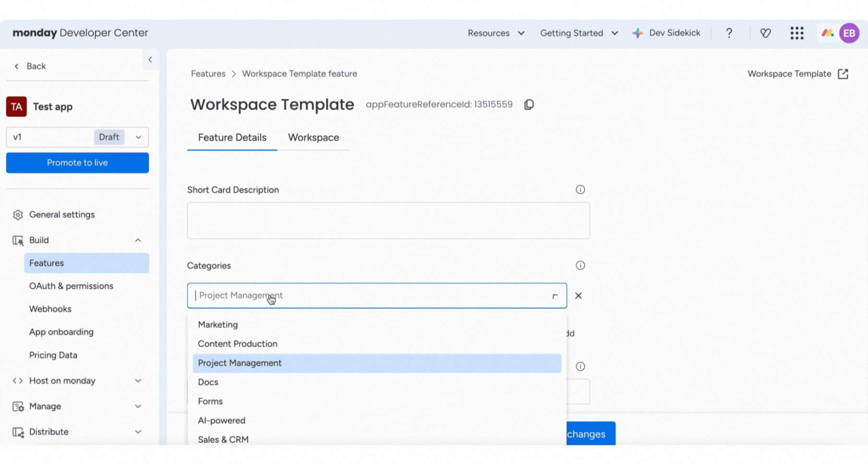
Task: Click the Workspace Template link at top right
Action: (x=789, y=74)
